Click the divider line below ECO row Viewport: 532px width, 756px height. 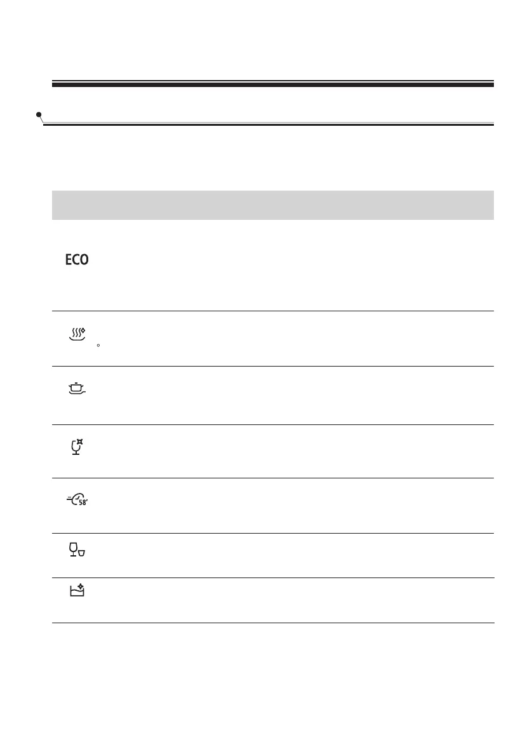pos(273,311)
